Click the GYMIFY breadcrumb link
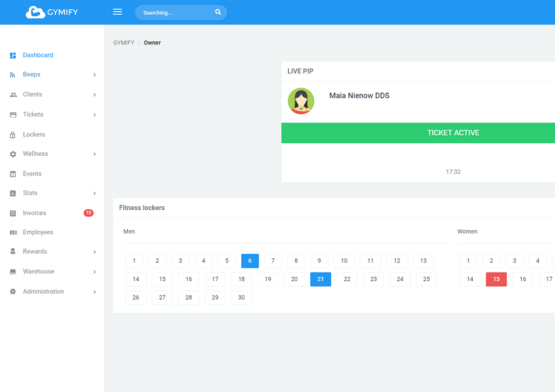555x392 pixels. tap(124, 43)
